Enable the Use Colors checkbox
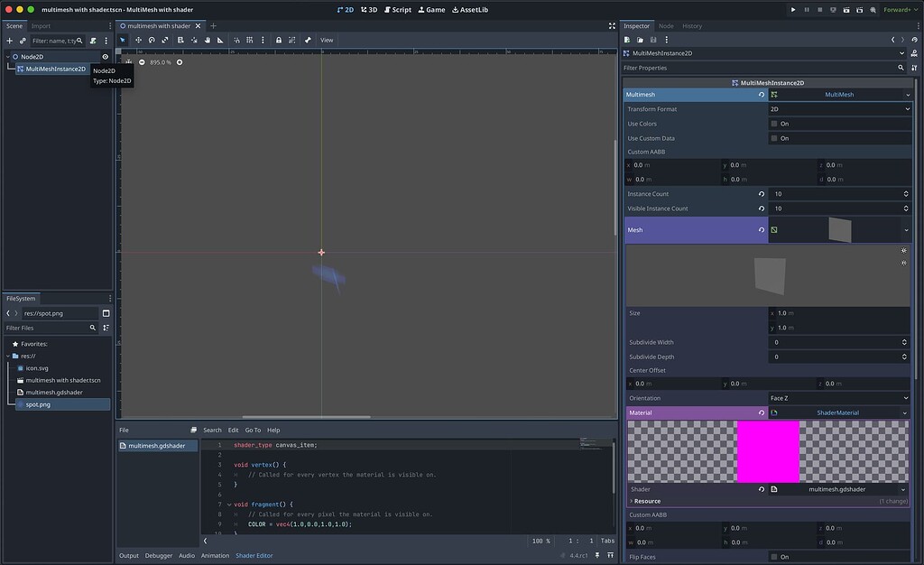The height and width of the screenshot is (565, 924). (x=774, y=124)
